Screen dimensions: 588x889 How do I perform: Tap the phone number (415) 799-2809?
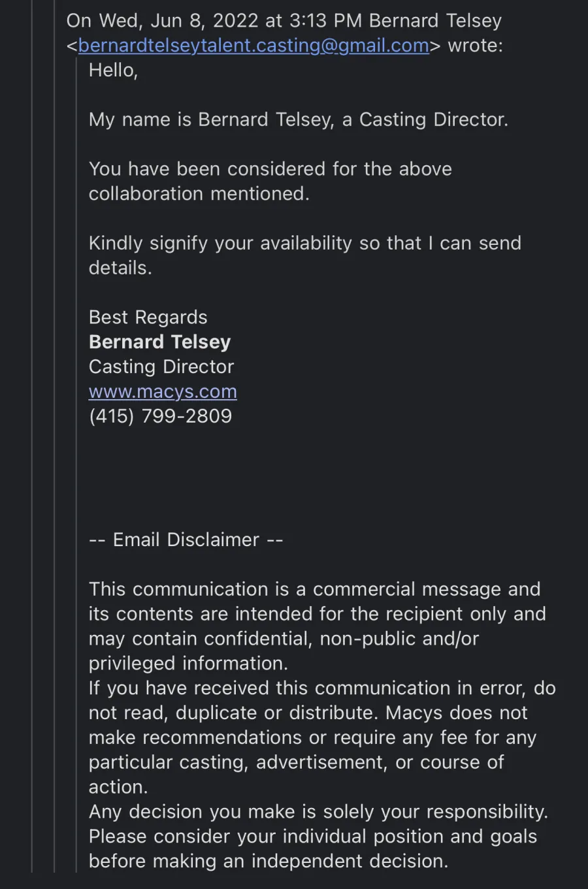[x=160, y=416]
